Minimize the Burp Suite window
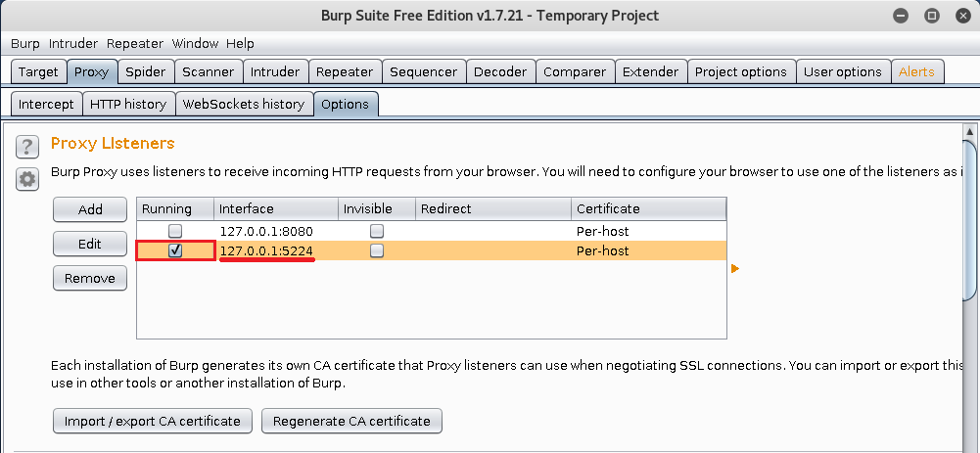 coord(901,16)
